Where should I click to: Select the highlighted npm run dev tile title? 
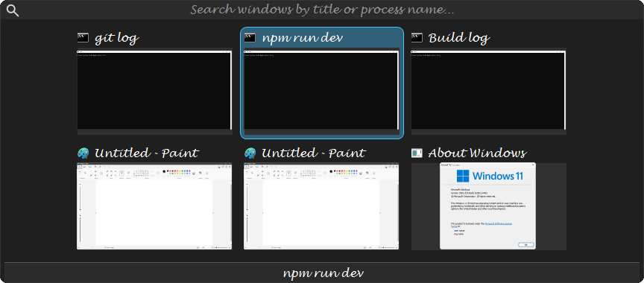point(303,38)
